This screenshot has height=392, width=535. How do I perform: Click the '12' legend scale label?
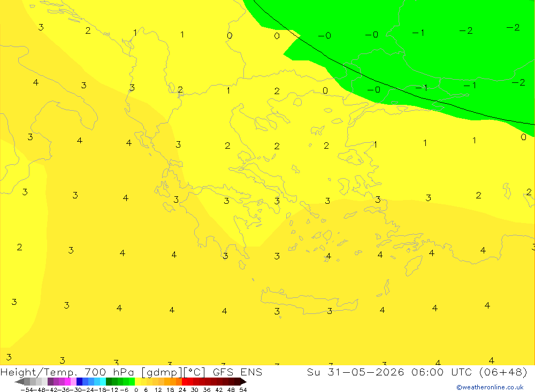point(158,390)
